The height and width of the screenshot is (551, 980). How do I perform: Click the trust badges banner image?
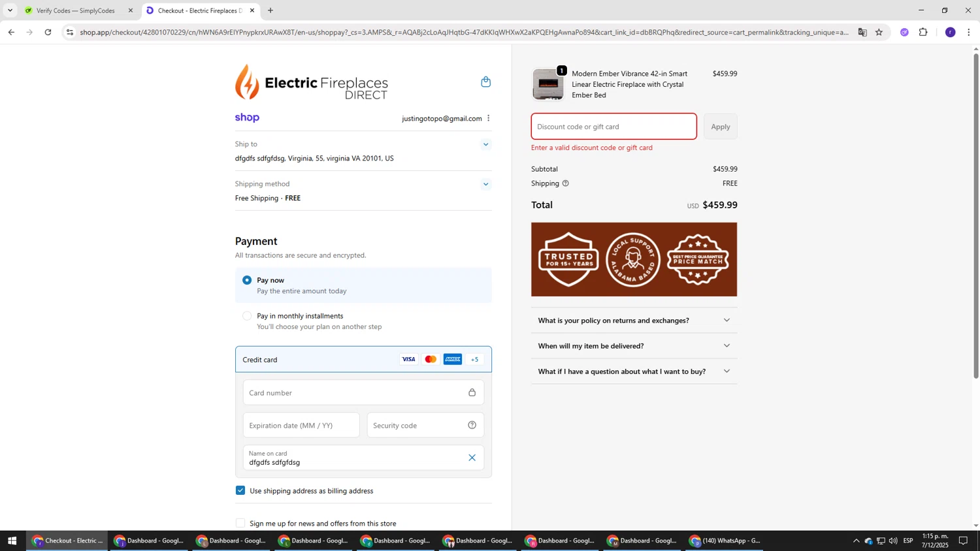point(634,259)
